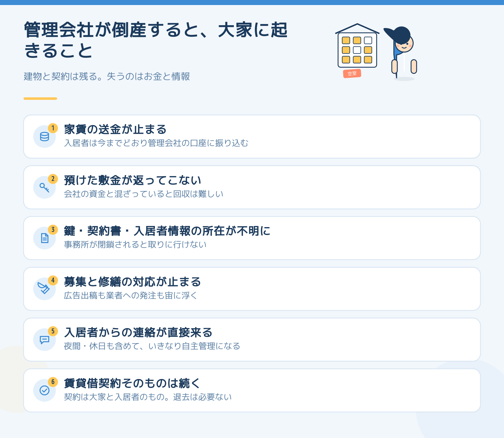Viewport: 504px width, 438px height.
Task: Click the 空室 tag under the building
Action: (x=352, y=74)
